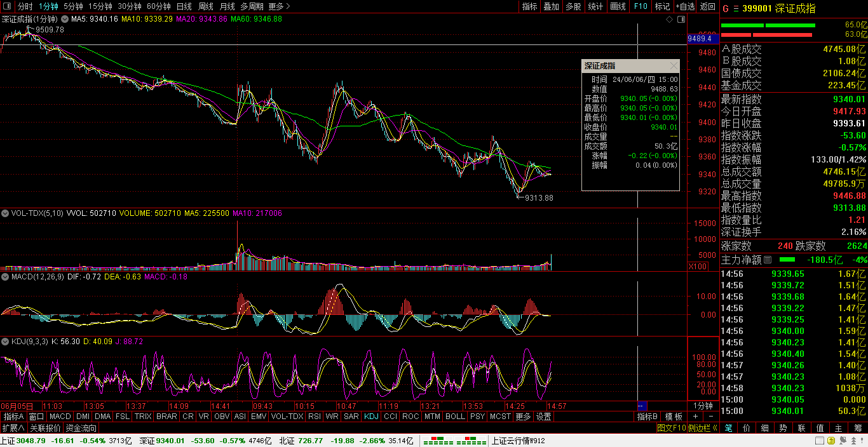The height and width of the screenshot is (447, 868).
Task: Toggle the 叠加 overlay option
Action: click(551, 6)
